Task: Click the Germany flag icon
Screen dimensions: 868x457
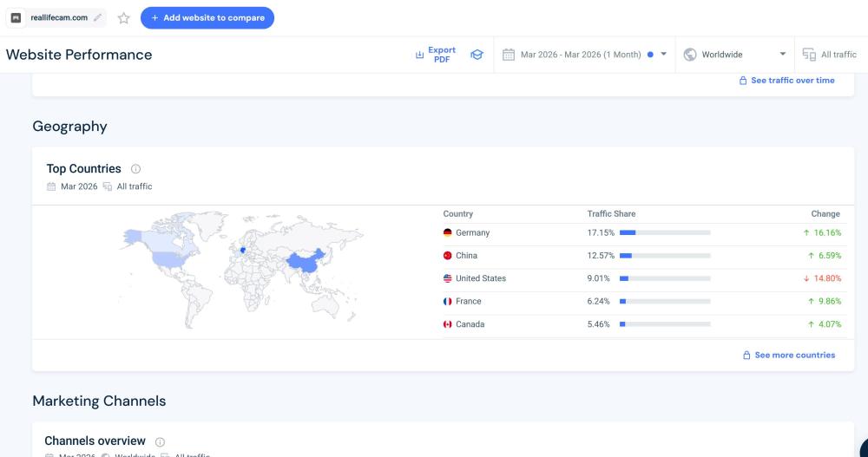Action: [448, 233]
